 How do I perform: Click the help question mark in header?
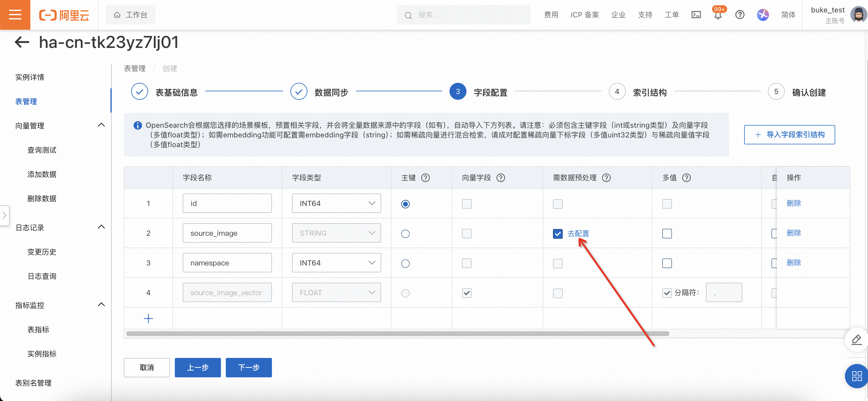click(x=740, y=15)
